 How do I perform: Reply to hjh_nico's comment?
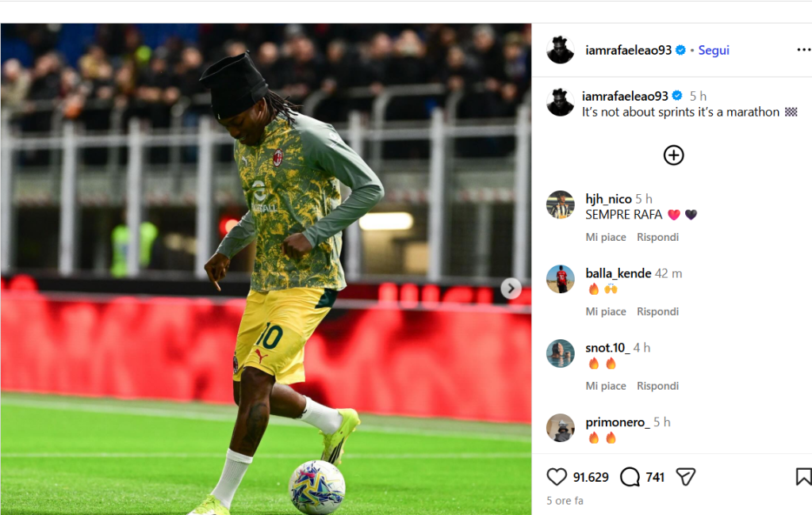(657, 237)
